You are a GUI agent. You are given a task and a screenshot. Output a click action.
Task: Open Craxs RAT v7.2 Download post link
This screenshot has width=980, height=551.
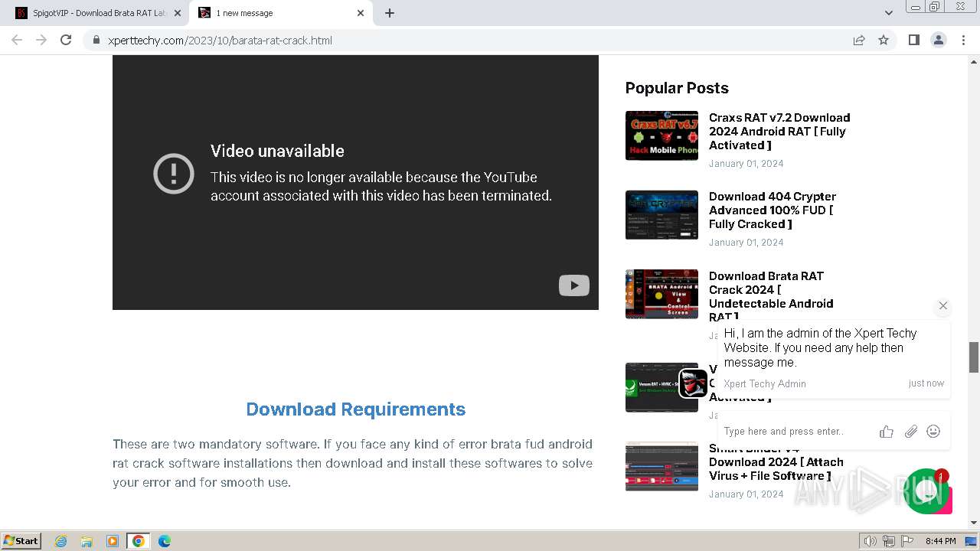(779, 131)
